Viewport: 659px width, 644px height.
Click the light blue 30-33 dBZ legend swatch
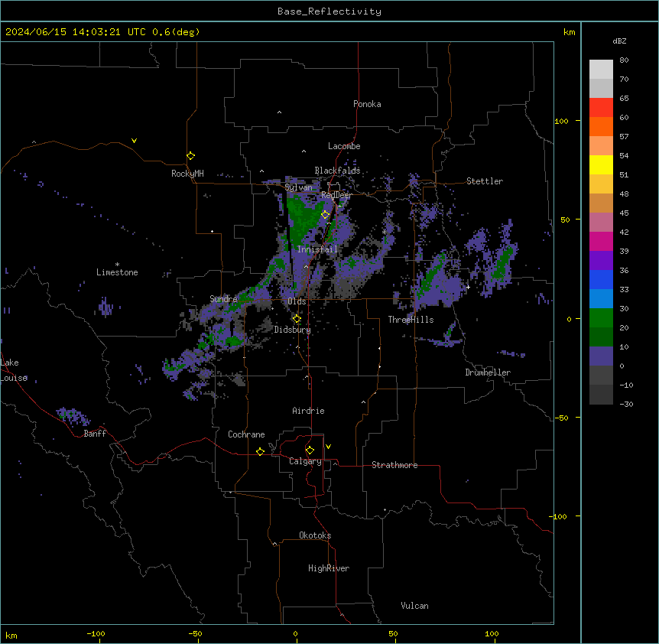(x=601, y=298)
